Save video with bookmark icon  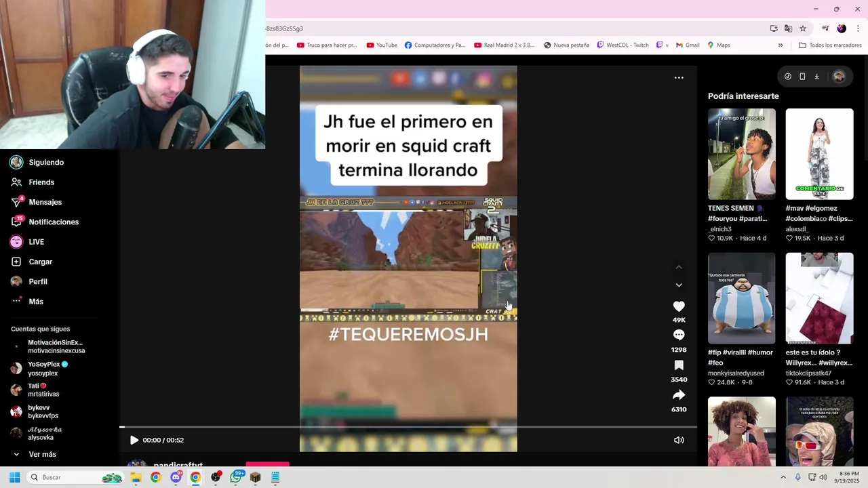point(679,365)
